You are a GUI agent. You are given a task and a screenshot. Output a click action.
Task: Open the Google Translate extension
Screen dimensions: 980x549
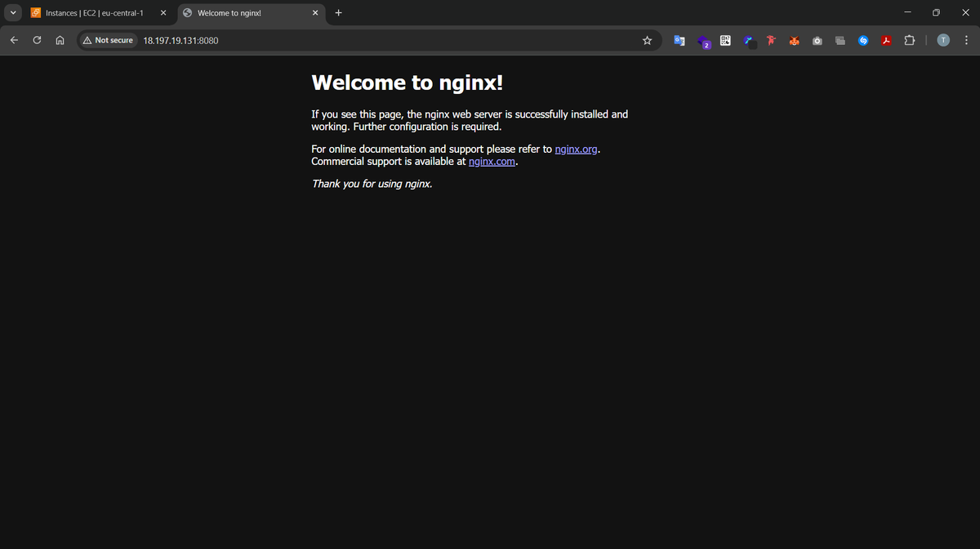pos(679,40)
